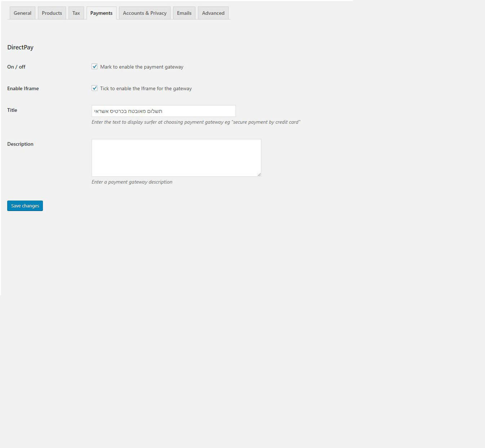485x448 pixels.
Task: Grab the Description textarea resize handle
Action: (x=259, y=174)
